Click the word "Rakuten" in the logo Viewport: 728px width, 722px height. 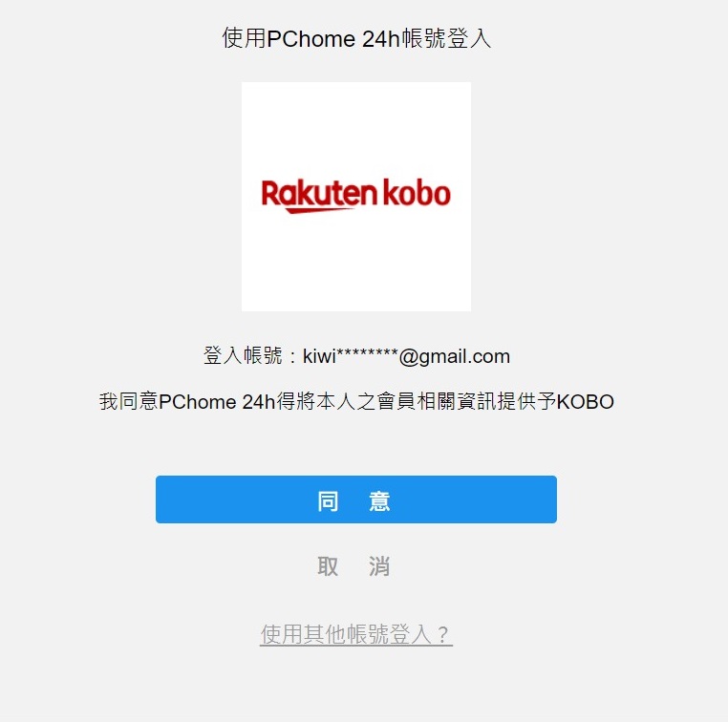click(319, 194)
